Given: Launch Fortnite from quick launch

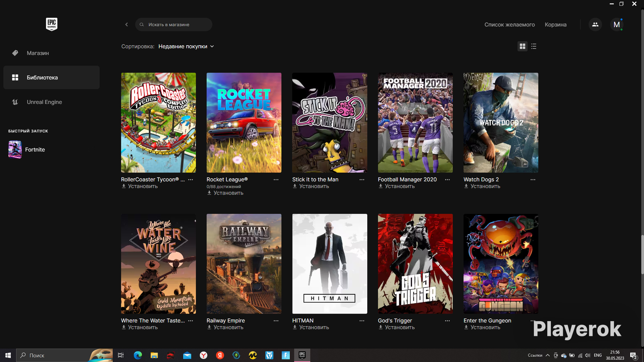Looking at the screenshot, I should point(27,150).
